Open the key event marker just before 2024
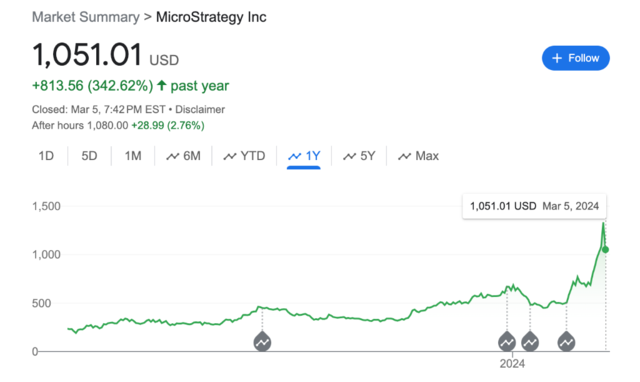640x382 pixels. point(507,342)
